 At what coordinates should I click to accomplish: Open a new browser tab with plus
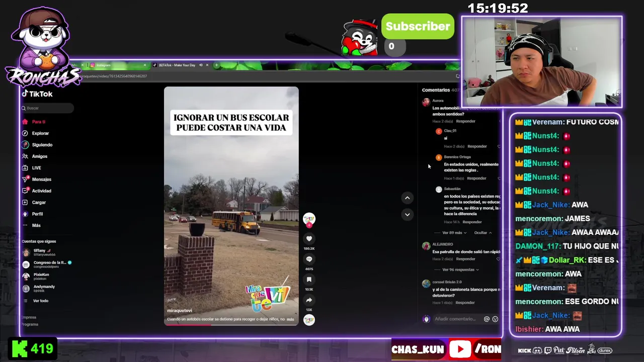216,65
